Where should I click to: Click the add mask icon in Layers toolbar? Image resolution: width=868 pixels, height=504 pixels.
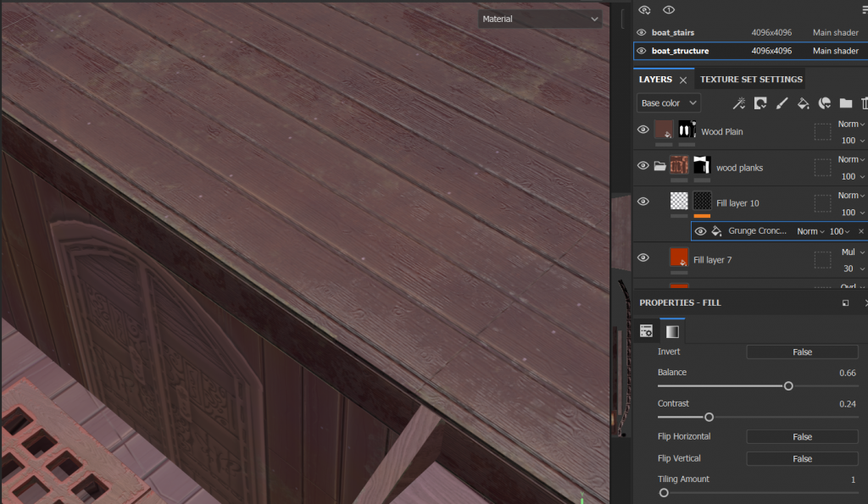tap(760, 103)
